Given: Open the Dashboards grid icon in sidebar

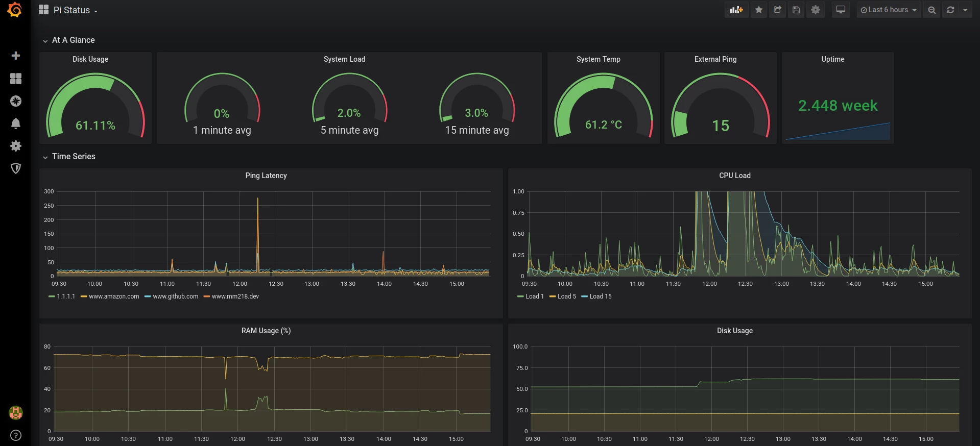Looking at the screenshot, I should pyautogui.click(x=16, y=79).
